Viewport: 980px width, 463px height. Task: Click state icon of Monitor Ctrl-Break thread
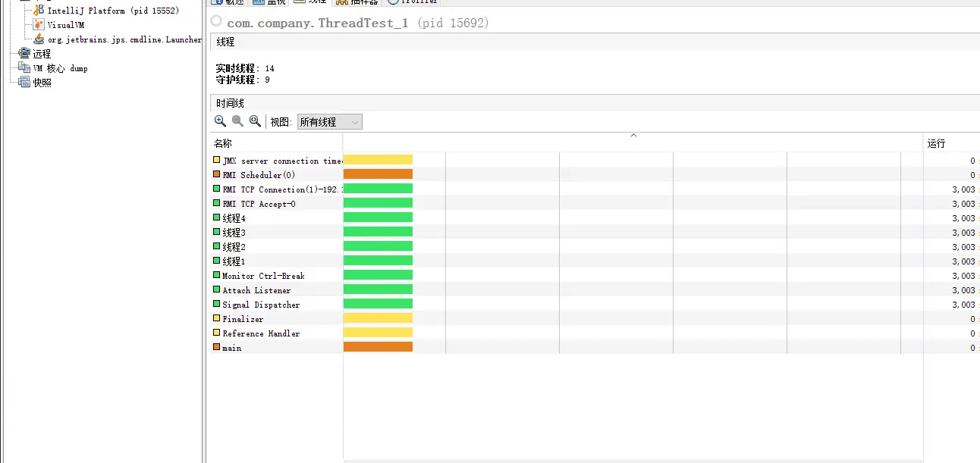coord(217,275)
